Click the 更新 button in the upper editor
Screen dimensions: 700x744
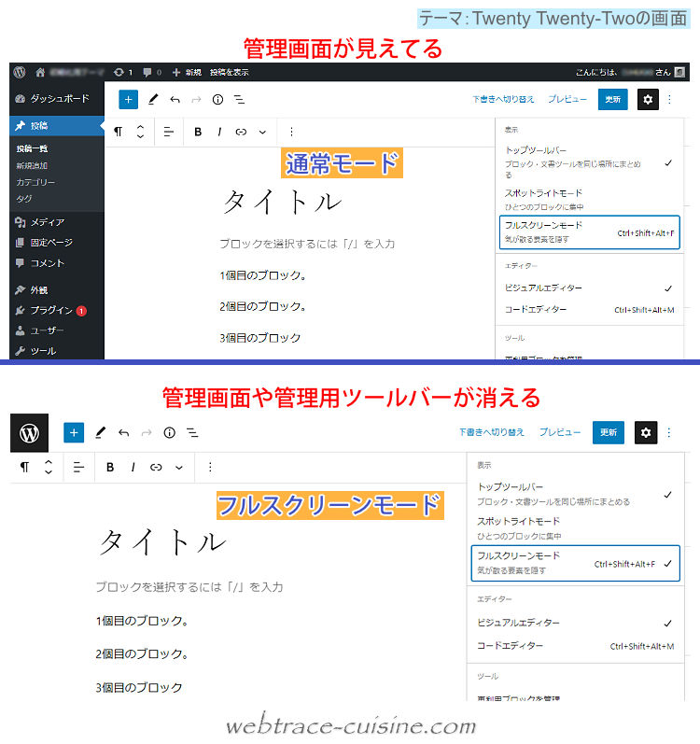pos(613,99)
